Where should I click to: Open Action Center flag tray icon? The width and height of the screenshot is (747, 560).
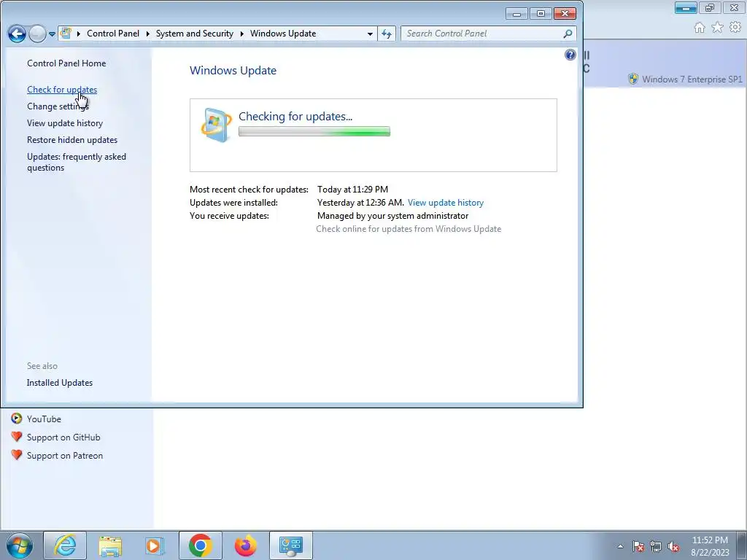click(638, 547)
